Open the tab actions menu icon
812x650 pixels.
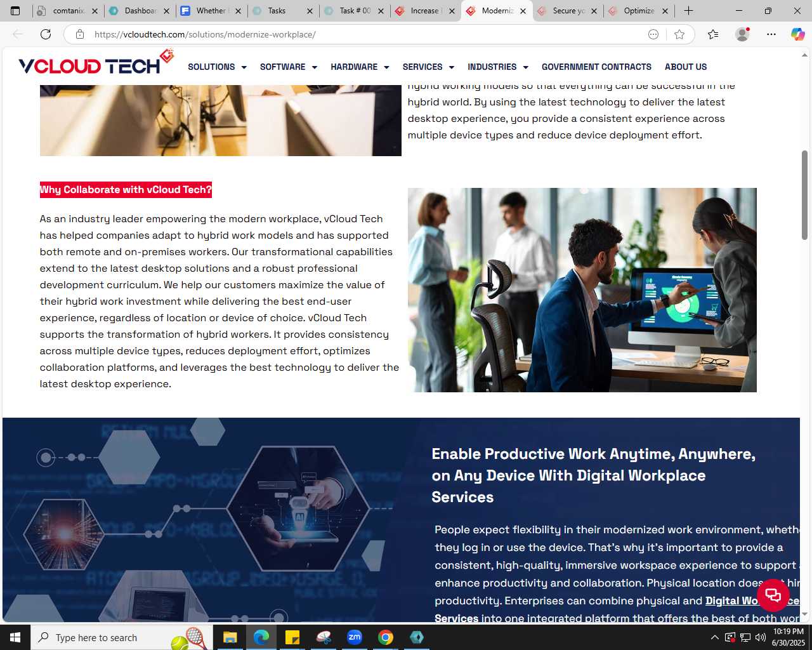pos(15,11)
